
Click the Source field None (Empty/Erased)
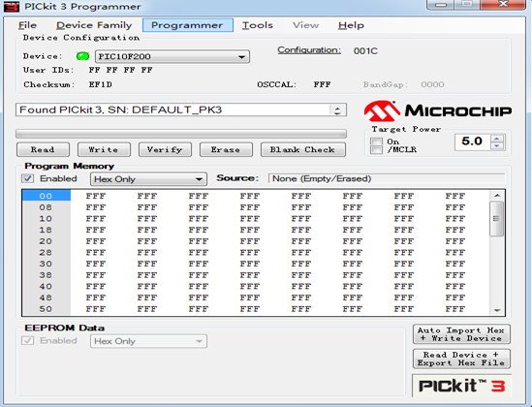387,178
